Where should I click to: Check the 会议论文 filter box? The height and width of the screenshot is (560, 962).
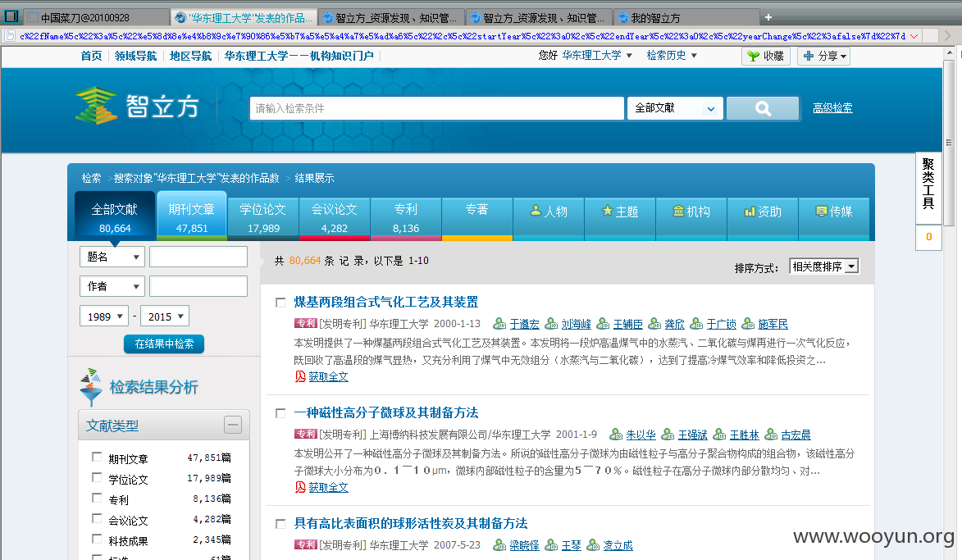(96, 518)
